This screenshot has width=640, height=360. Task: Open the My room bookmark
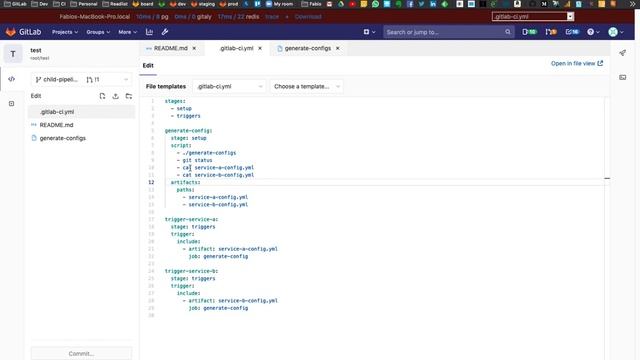pyautogui.click(x=280, y=4)
